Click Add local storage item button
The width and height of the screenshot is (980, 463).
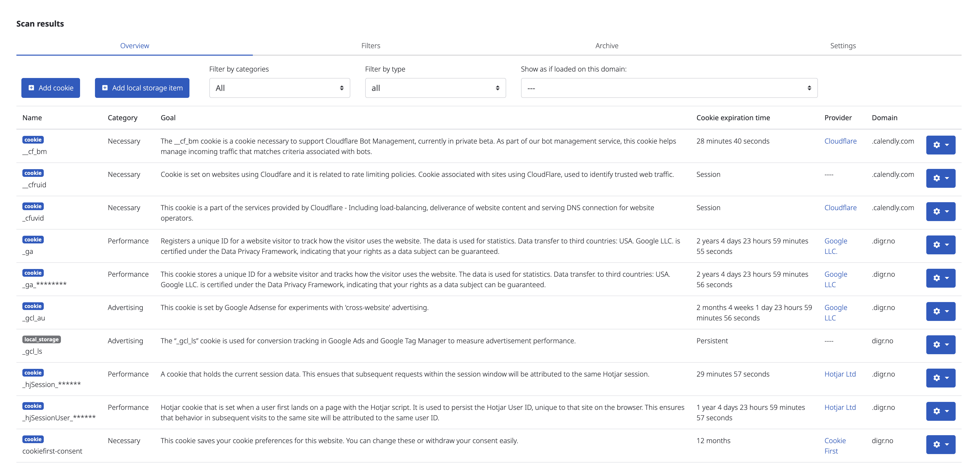coord(142,88)
